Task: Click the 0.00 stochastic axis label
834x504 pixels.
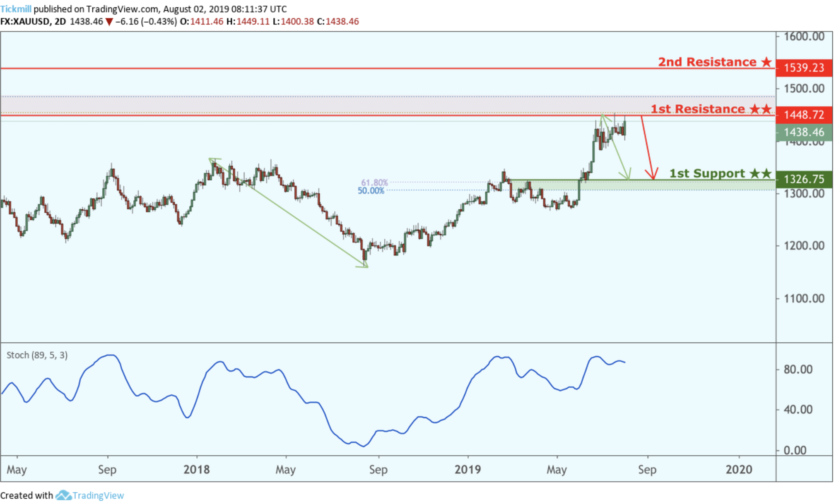Action: [x=795, y=450]
